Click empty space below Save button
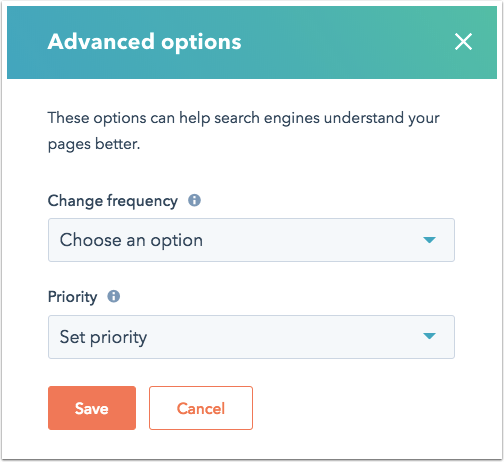 pos(92,443)
